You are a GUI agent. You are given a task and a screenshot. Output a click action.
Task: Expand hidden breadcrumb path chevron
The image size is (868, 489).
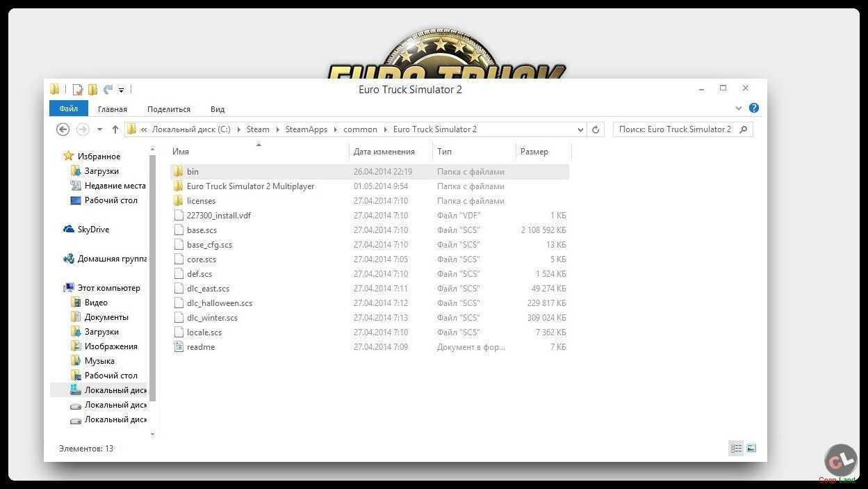click(x=144, y=129)
